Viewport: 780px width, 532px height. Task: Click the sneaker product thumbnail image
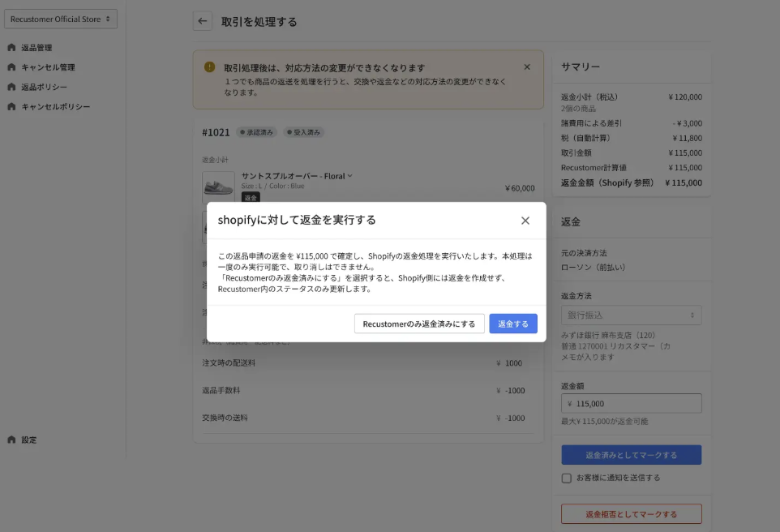(x=218, y=183)
